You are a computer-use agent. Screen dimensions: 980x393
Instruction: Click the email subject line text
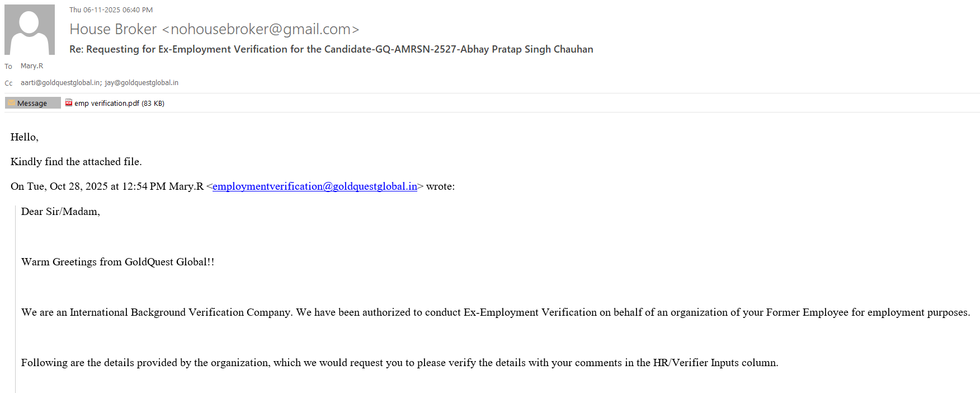[x=331, y=49]
